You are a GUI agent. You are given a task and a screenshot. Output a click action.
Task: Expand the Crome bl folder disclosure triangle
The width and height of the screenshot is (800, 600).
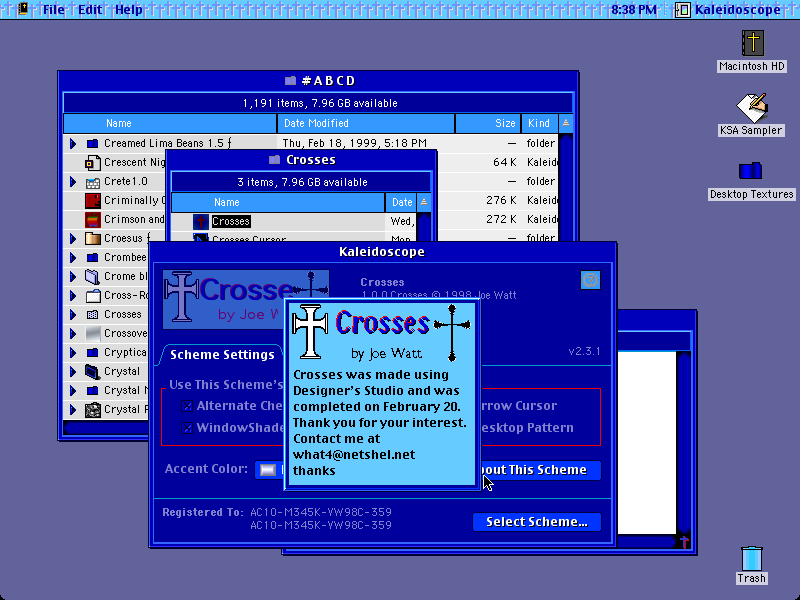[73, 277]
